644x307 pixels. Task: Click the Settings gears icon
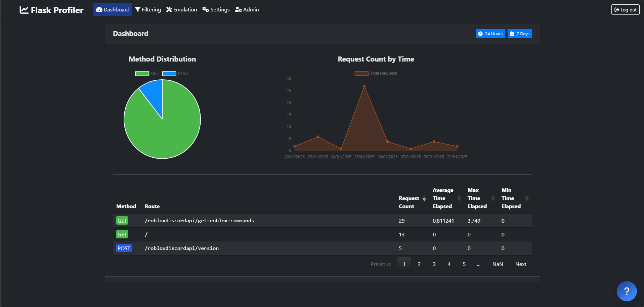pos(205,10)
